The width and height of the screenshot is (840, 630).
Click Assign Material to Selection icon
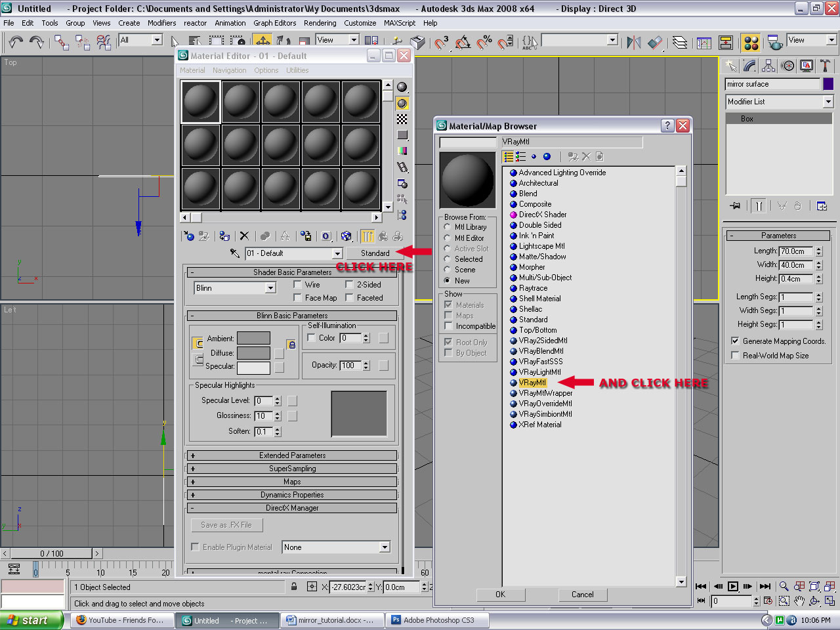click(224, 236)
